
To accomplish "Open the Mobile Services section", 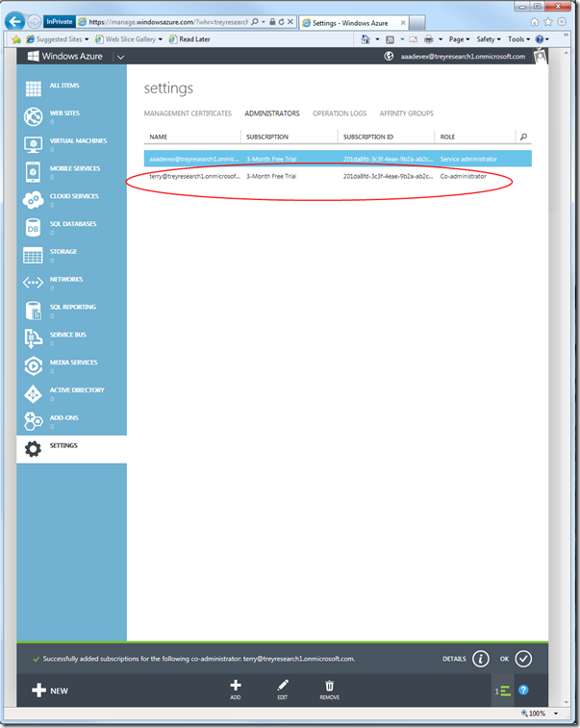I will coord(71,172).
